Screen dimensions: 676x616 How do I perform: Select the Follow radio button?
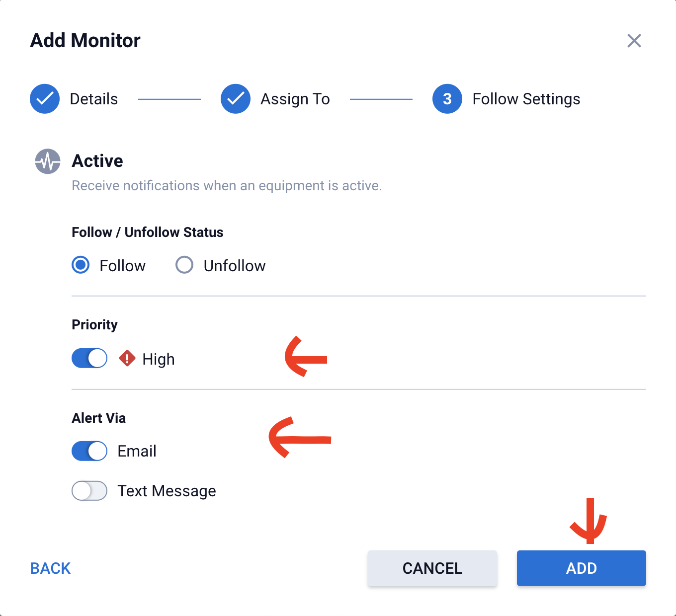(x=81, y=265)
